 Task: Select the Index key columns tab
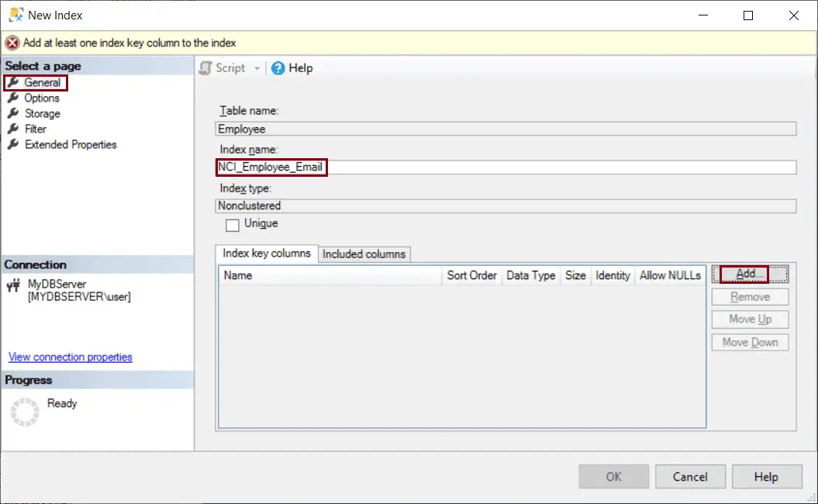click(x=267, y=254)
